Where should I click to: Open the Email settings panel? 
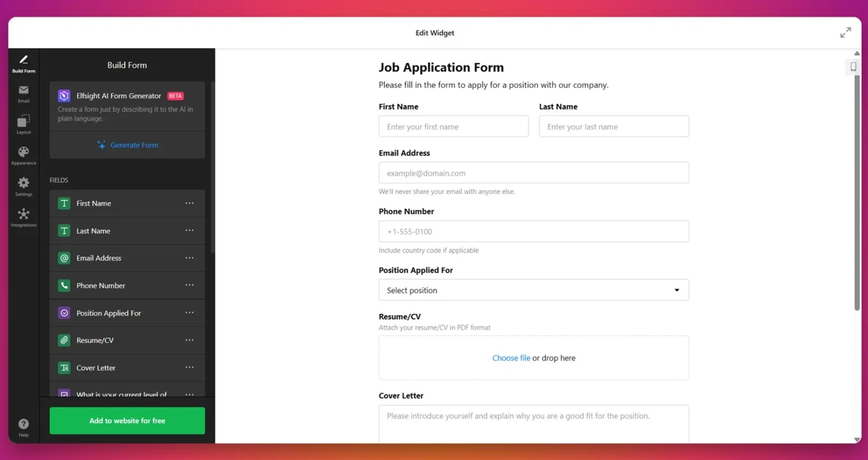pyautogui.click(x=23, y=93)
